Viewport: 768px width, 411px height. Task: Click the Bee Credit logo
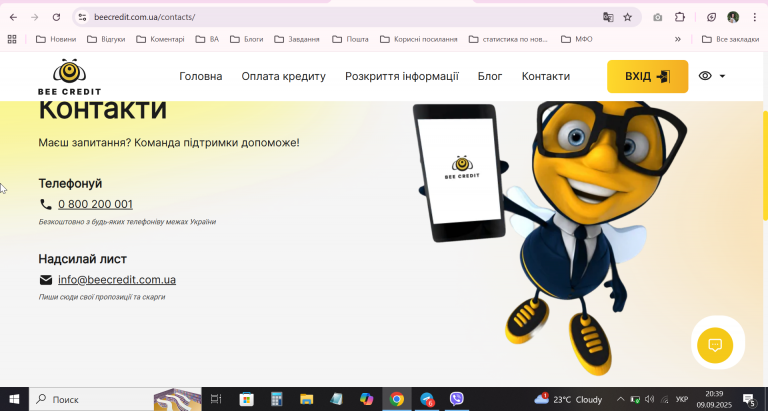[x=70, y=77]
